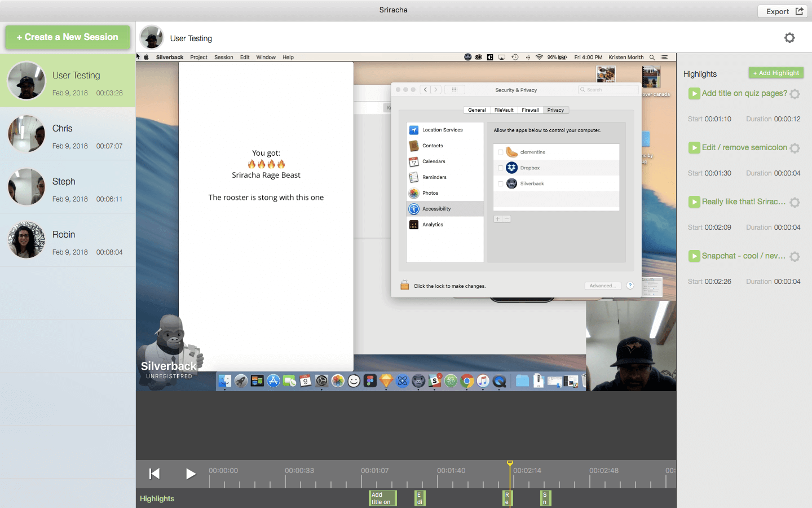
Task: Switch to the General tab in Security & Privacy
Action: pyautogui.click(x=477, y=110)
